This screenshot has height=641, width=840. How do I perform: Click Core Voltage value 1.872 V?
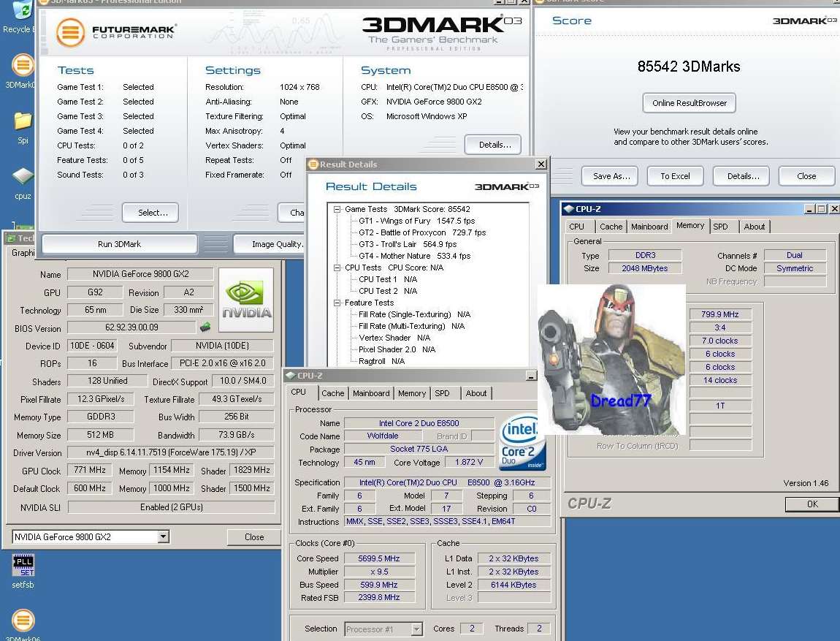point(469,462)
